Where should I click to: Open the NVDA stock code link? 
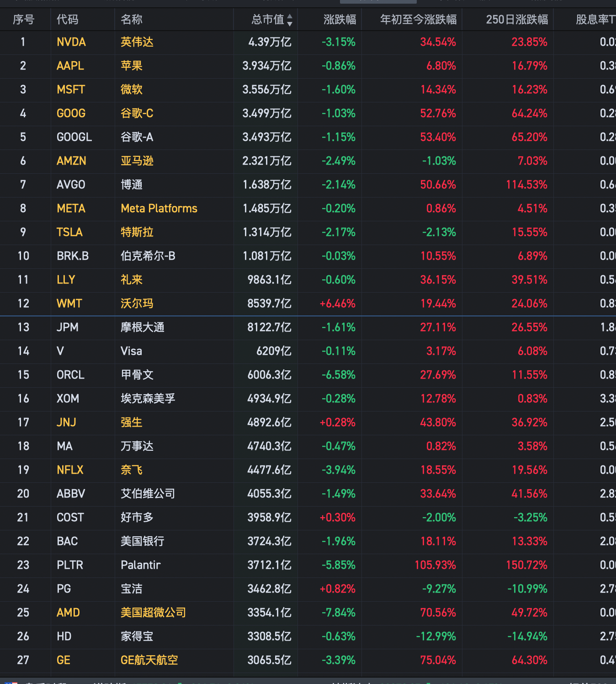tap(71, 42)
